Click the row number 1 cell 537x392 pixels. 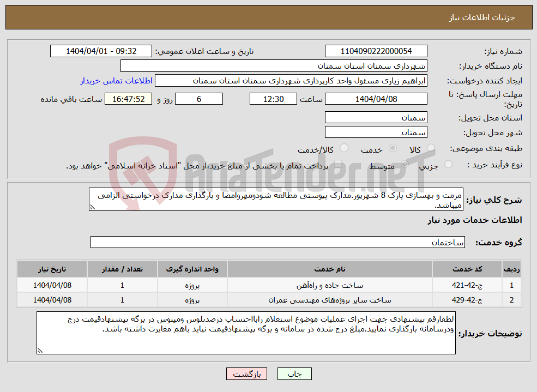point(512,285)
